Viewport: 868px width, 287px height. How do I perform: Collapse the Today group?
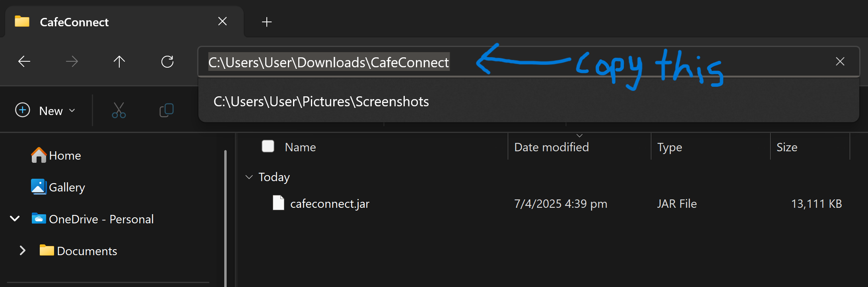249,177
